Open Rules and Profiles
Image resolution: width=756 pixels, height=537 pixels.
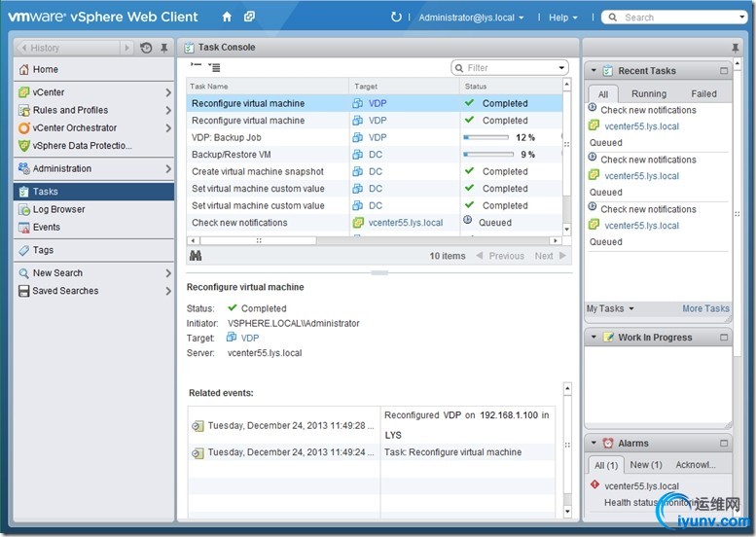93,110
